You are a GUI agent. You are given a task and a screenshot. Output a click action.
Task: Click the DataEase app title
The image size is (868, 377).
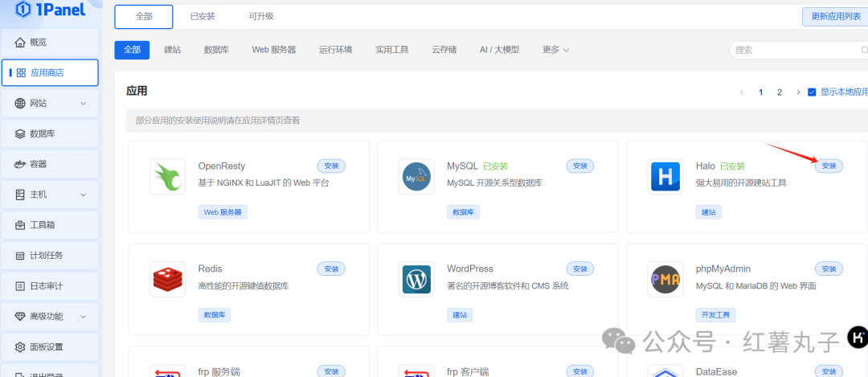[715, 372]
